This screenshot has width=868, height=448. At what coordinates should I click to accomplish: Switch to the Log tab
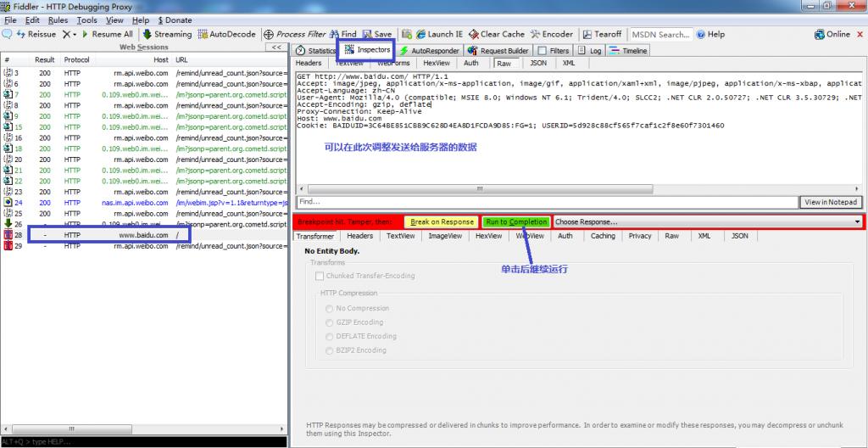(590, 50)
